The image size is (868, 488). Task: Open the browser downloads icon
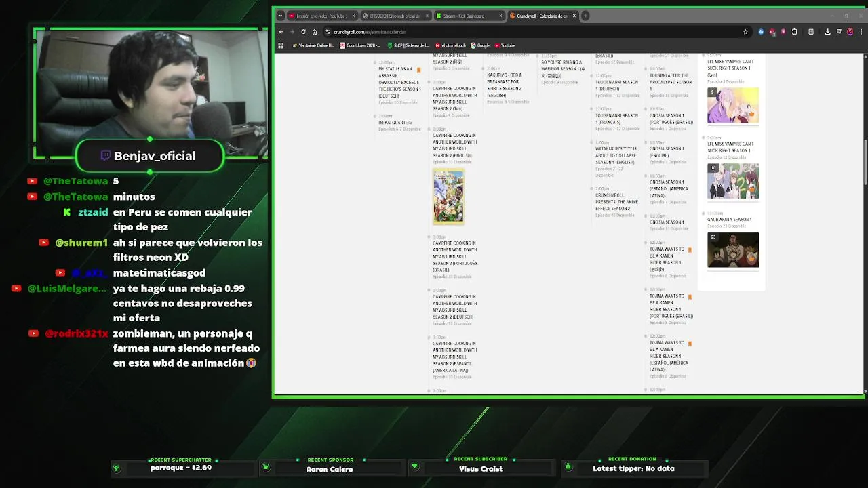coord(827,31)
